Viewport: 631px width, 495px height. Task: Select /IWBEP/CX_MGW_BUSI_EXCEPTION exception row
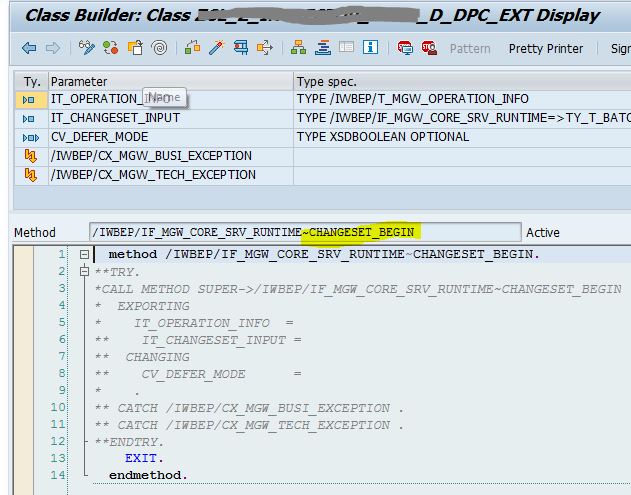(x=151, y=156)
